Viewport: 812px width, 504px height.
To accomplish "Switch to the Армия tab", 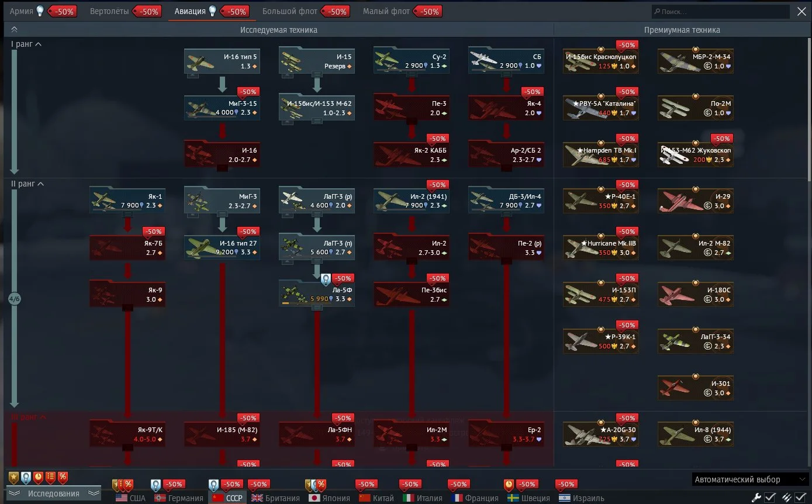I will coord(22,11).
